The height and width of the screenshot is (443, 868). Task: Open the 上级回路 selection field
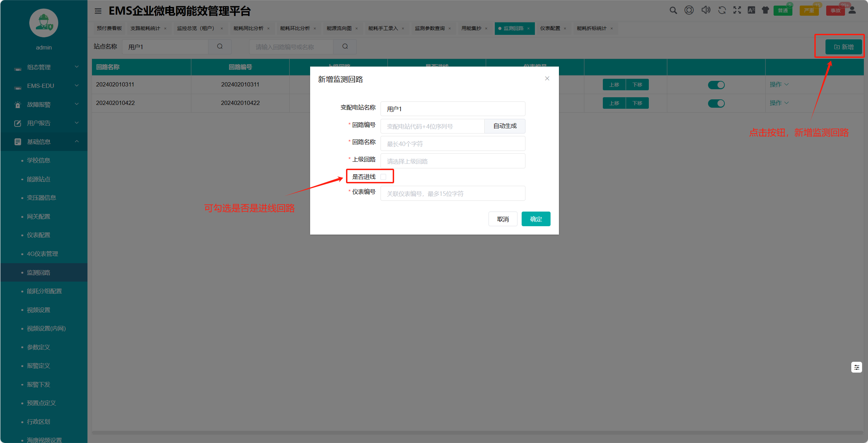(452, 161)
